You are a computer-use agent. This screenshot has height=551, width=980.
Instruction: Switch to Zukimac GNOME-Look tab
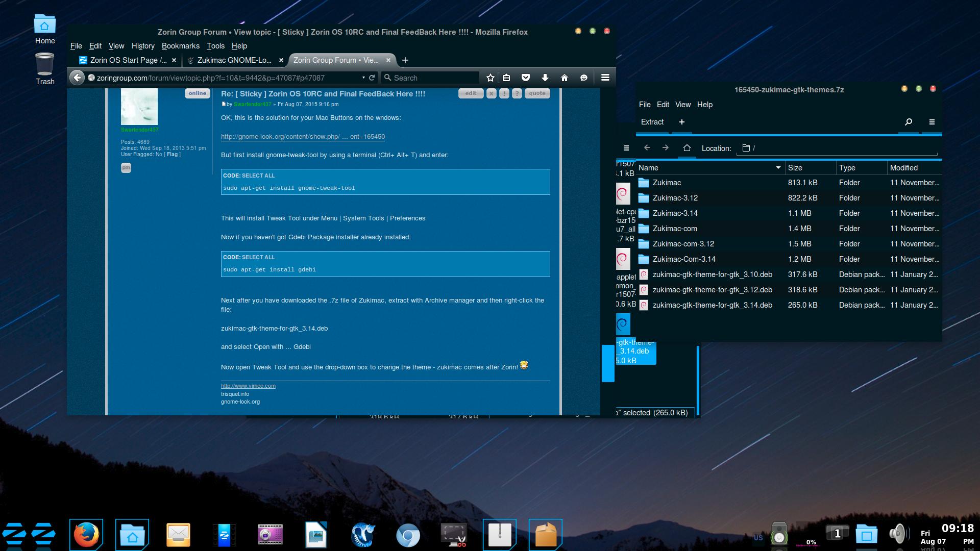(x=234, y=60)
